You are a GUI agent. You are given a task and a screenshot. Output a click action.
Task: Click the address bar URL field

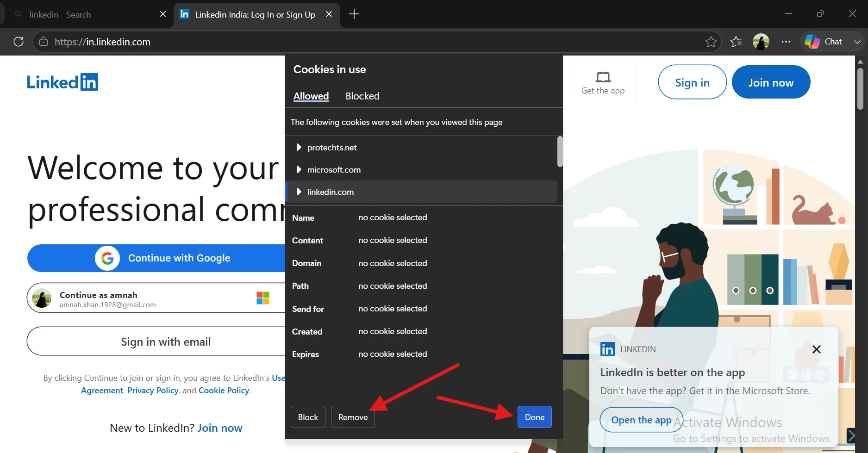tap(376, 42)
